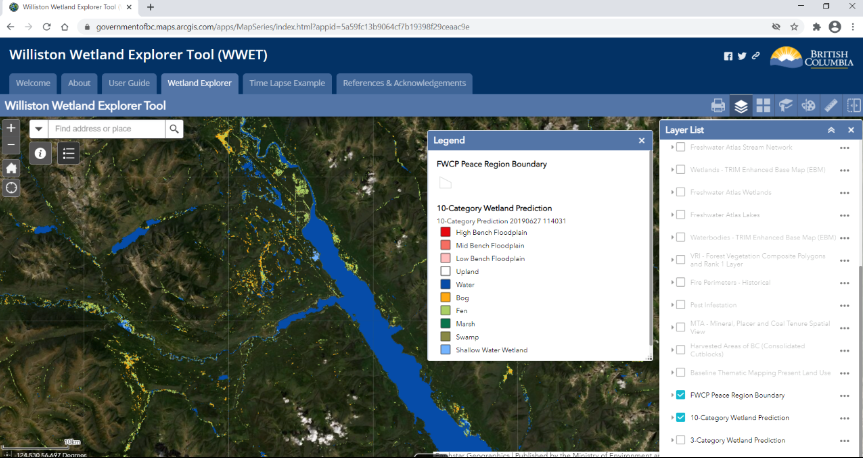Switch to the About tab
This screenshot has height=458, width=863.
pos(79,83)
